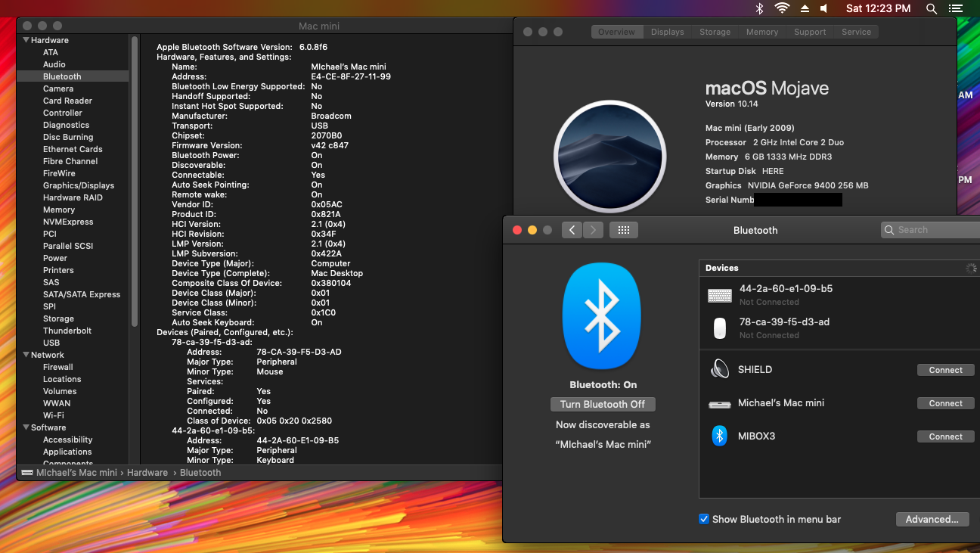Click the macOS Mojave desert image

pyautogui.click(x=609, y=157)
